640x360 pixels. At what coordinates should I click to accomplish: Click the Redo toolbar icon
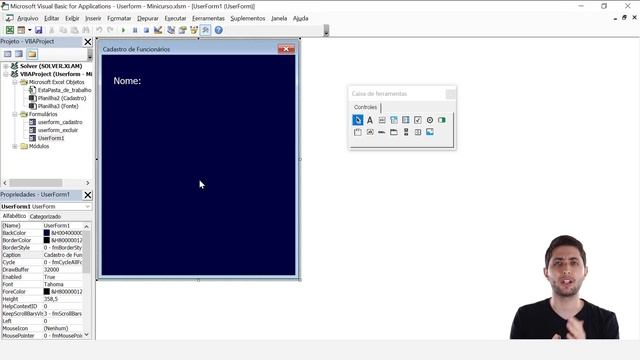point(110,30)
